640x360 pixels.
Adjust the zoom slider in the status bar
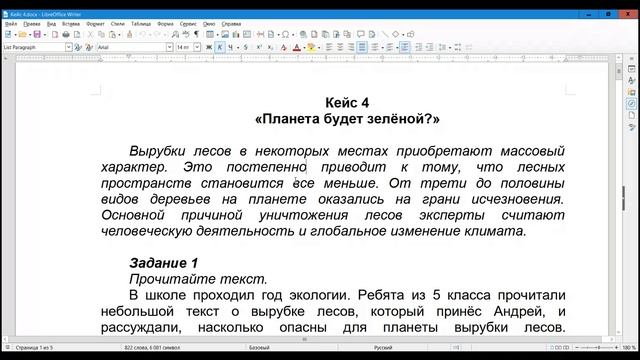click(598, 348)
